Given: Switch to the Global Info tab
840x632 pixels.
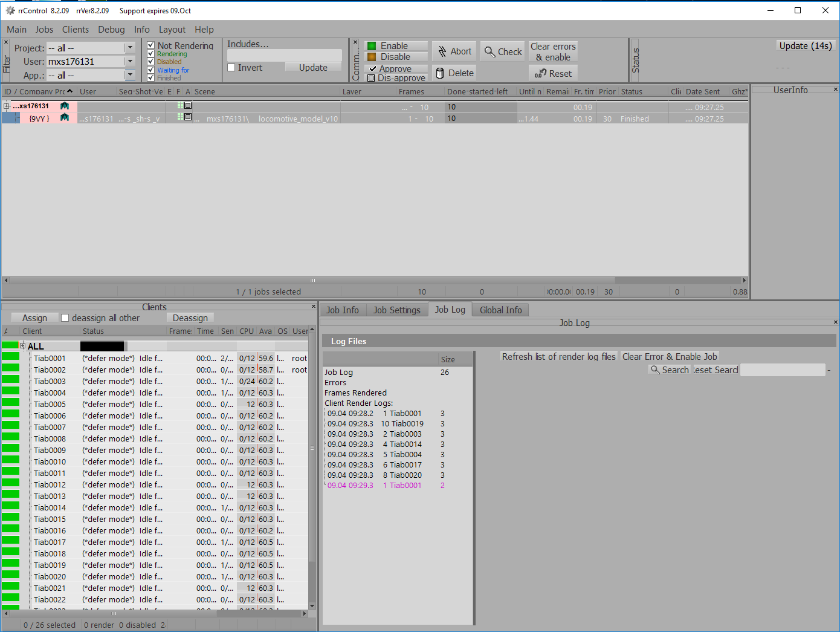Looking at the screenshot, I should tap(501, 310).
